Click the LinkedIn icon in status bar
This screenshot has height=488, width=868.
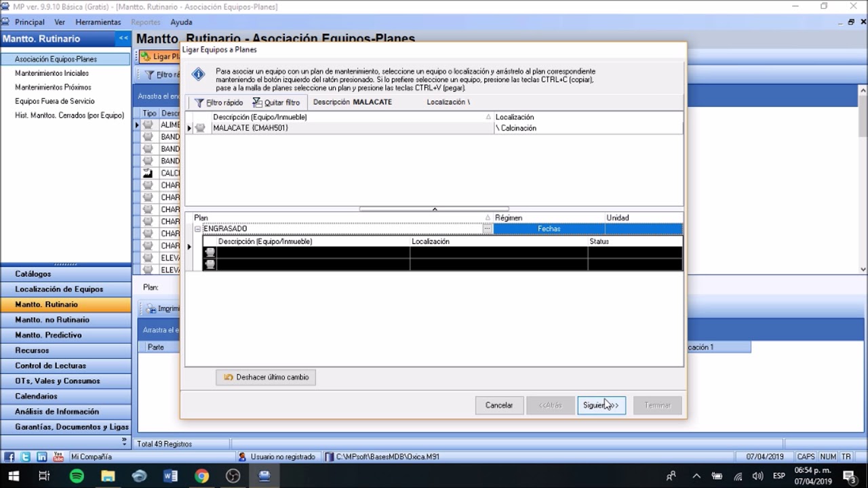pos(41,457)
